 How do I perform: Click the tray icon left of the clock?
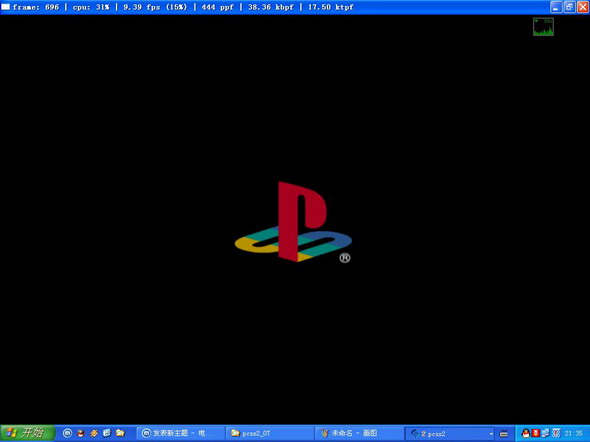pos(556,433)
